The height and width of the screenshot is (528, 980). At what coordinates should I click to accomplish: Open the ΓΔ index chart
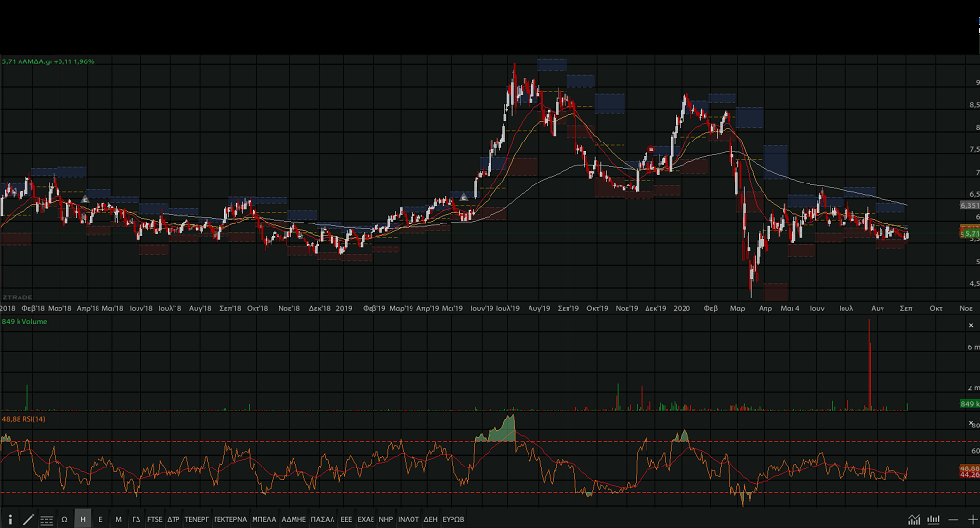click(137, 519)
